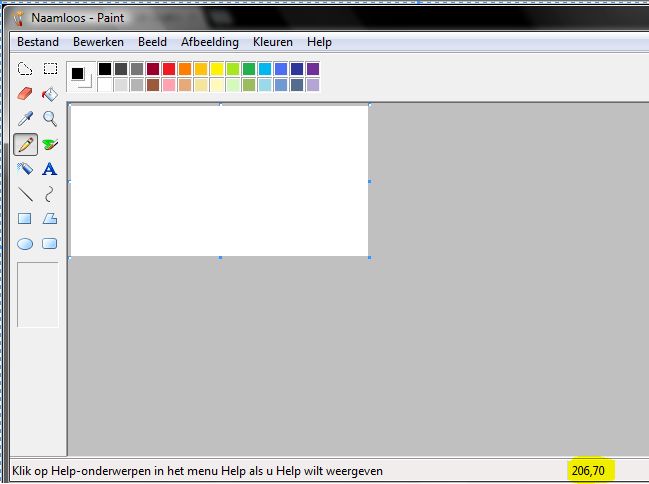The height and width of the screenshot is (484, 649).
Task: Pick the pale green swatch
Action: click(233, 85)
